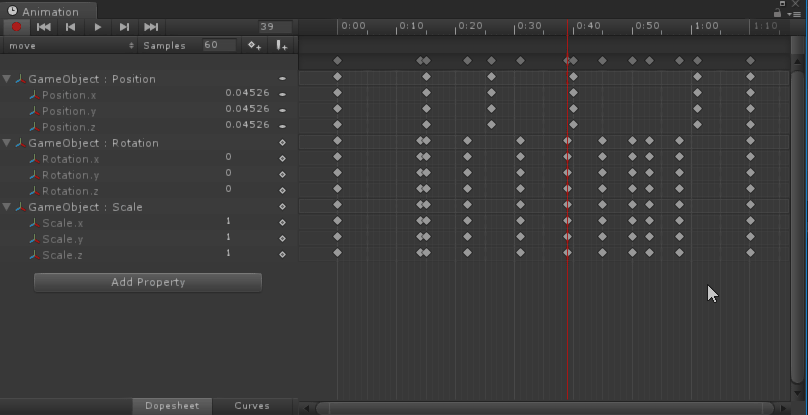Select the Scale.y property row

[149, 239]
